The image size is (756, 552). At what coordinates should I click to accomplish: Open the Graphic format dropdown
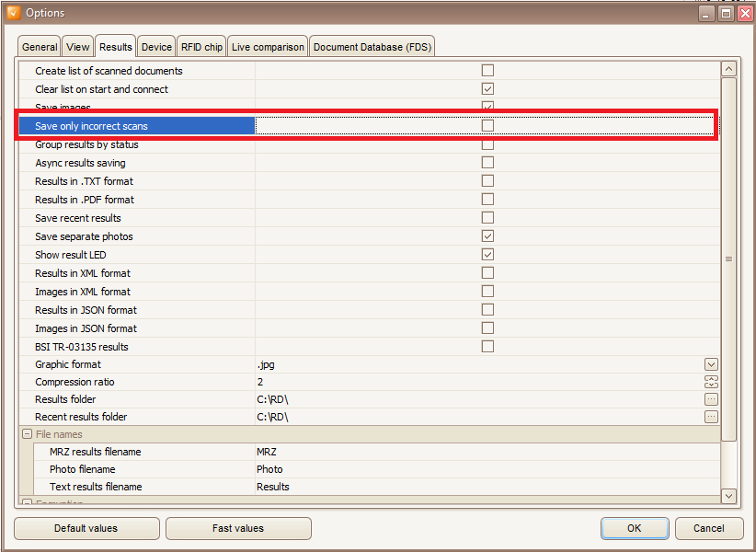click(x=711, y=363)
